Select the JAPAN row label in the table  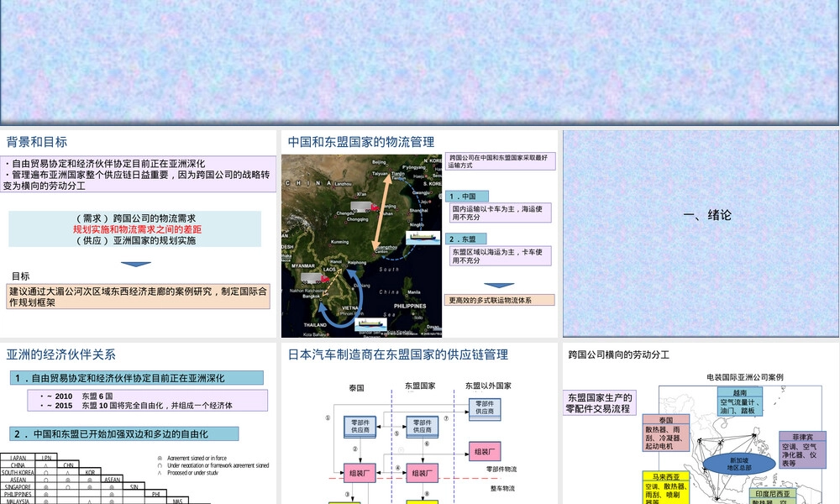(x=18, y=458)
